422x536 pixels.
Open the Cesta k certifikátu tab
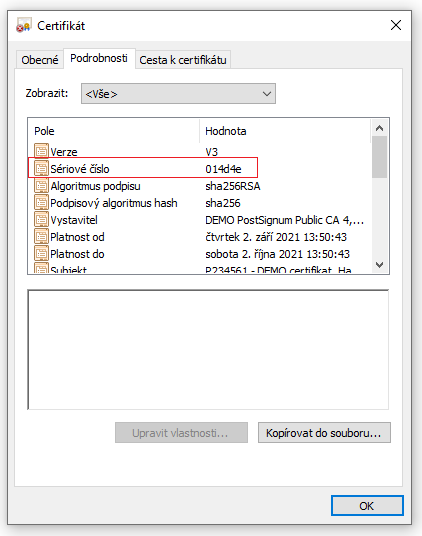tap(183, 60)
